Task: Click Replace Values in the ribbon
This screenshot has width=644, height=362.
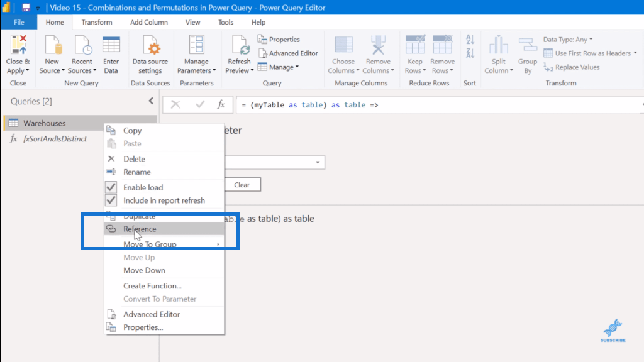Action: click(572, 67)
